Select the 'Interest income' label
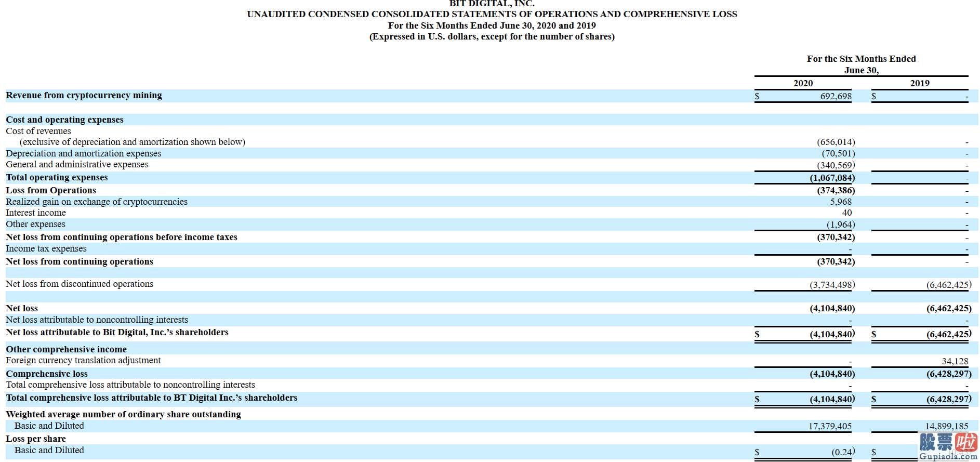The width and height of the screenshot is (980, 462). (36, 213)
